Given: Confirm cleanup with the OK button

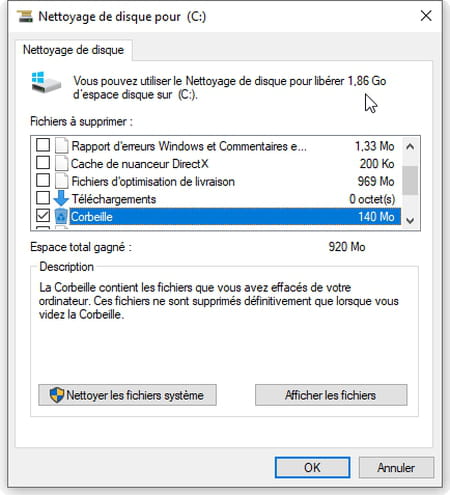Looking at the screenshot, I should tap(312, 467).
